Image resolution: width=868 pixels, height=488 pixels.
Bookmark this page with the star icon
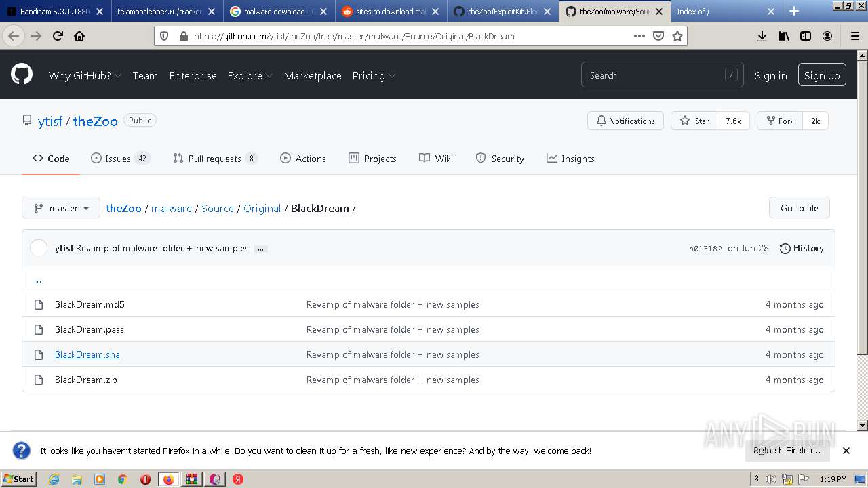(677, 36)
